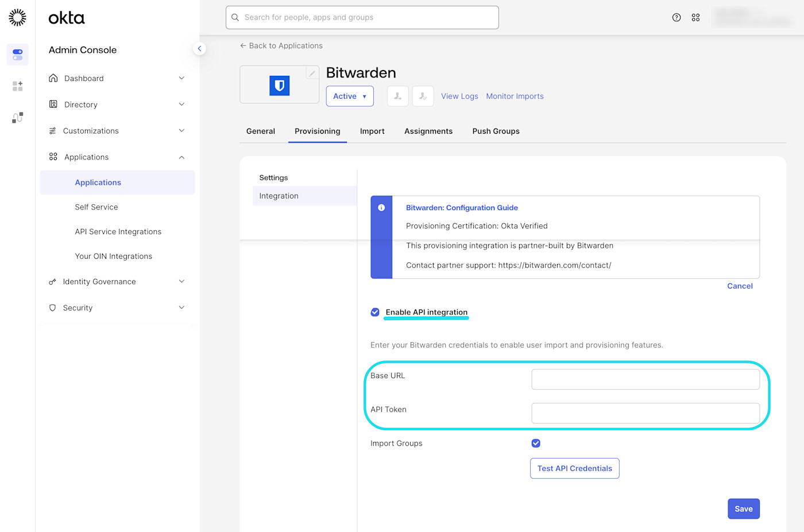The width and height of the screenshot is (804, 532).
Task: Click the Bitwarden app title
Action: [x=361, y=73]
